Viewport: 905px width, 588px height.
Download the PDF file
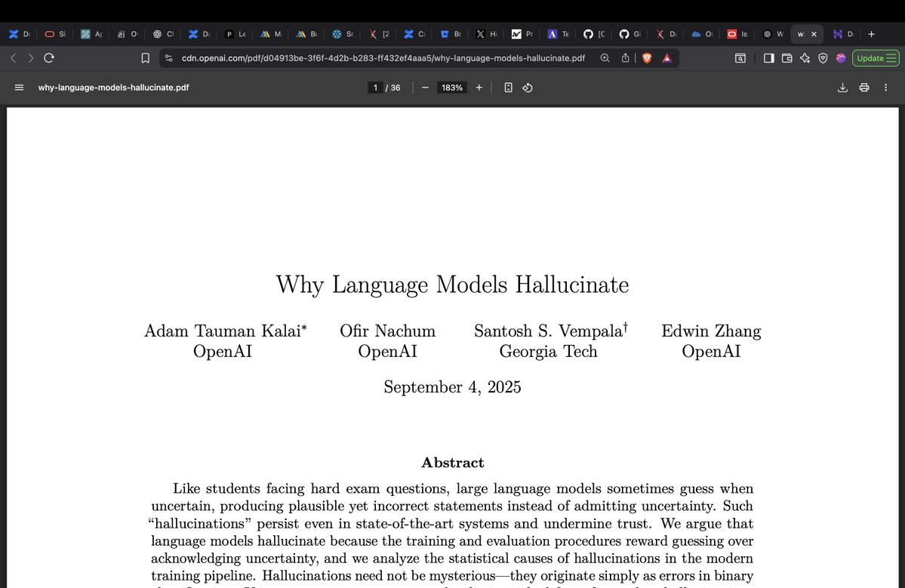click(x=842, y=87)
